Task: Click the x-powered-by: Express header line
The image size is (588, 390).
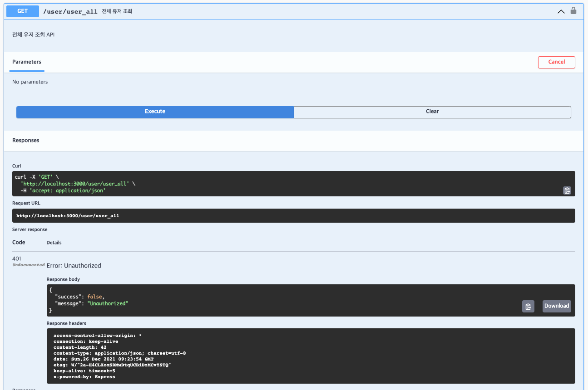Action: [x=84, y=376]
